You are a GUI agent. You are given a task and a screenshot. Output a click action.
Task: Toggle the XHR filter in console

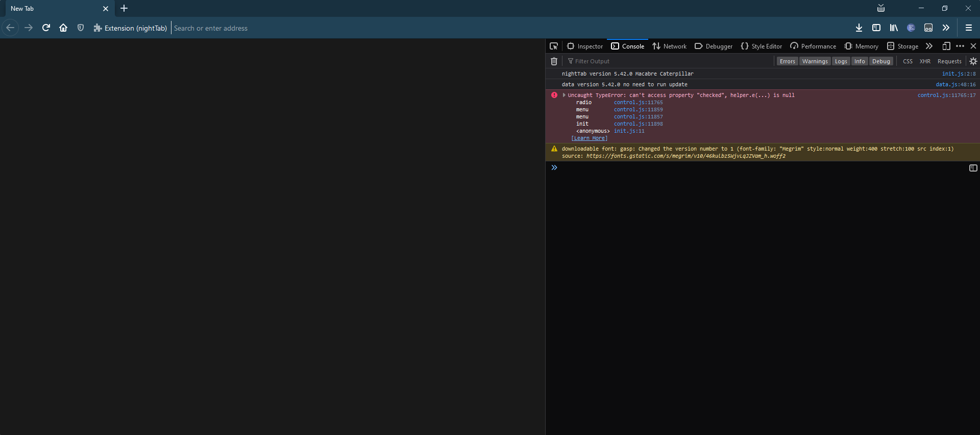click(925, 61)
